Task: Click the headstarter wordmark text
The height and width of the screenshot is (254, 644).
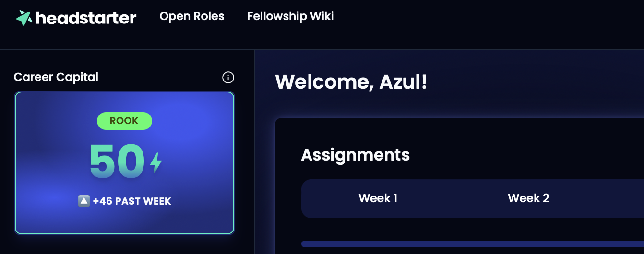Action: pyautogui.click(x=86, y=18)
